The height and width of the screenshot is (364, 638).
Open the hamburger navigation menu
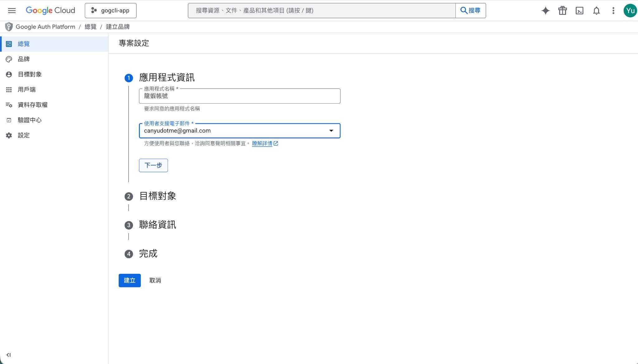pos(12,11)
